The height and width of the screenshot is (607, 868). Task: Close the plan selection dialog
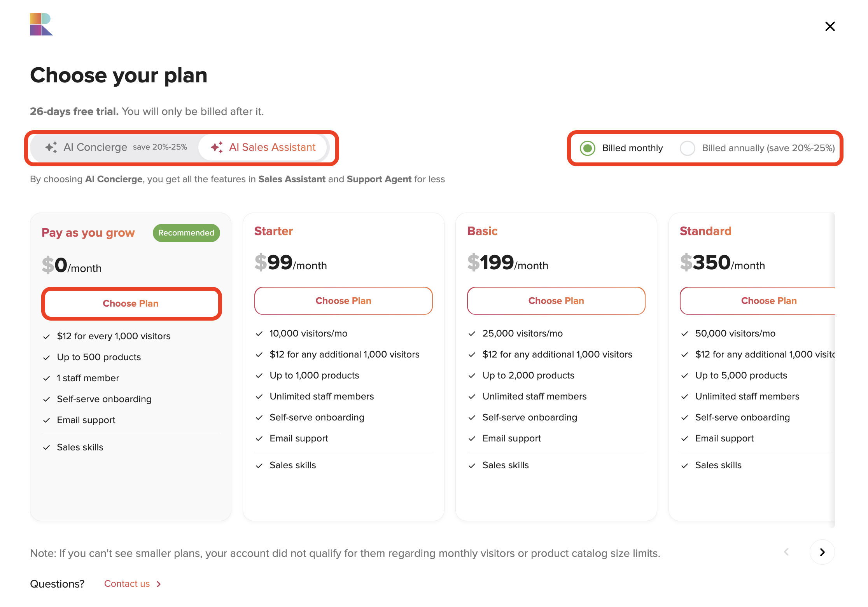click(830, 26)
